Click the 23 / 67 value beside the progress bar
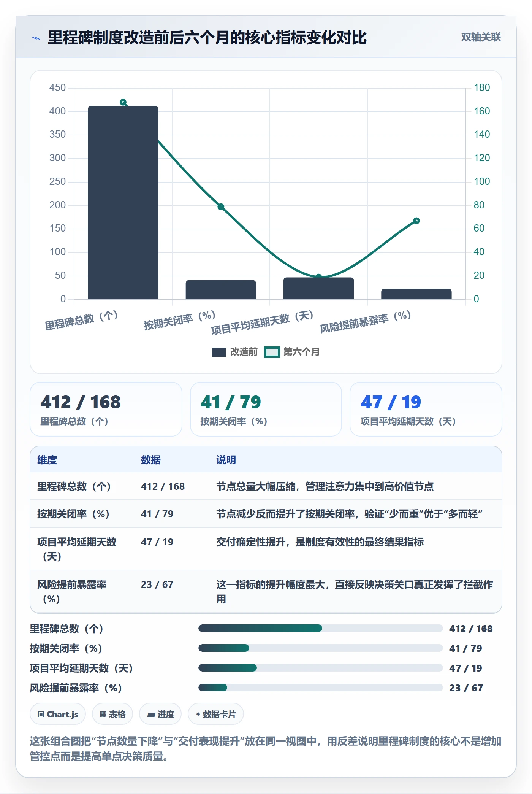Viewport: 532px width, 794px height. tap(466, 688)
